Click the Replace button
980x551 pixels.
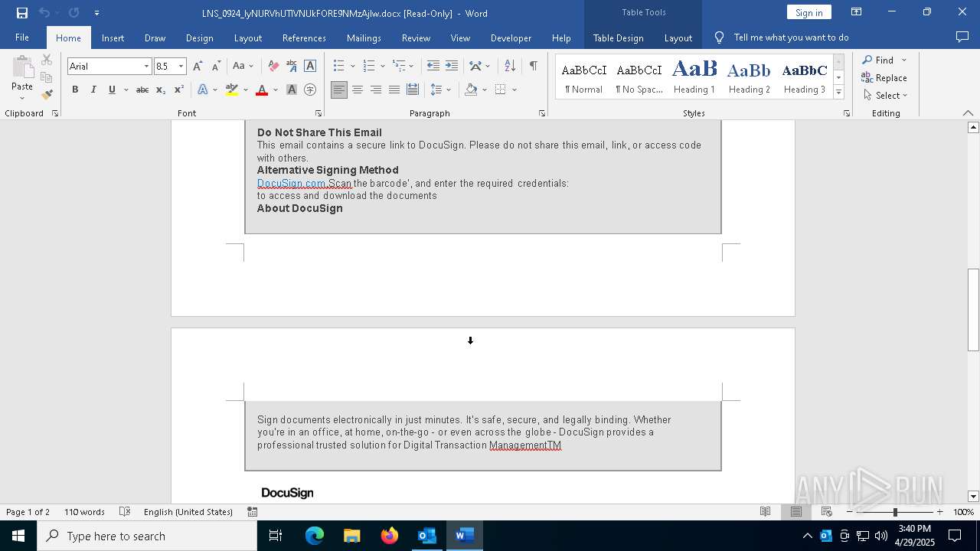[x=884, y=78]
